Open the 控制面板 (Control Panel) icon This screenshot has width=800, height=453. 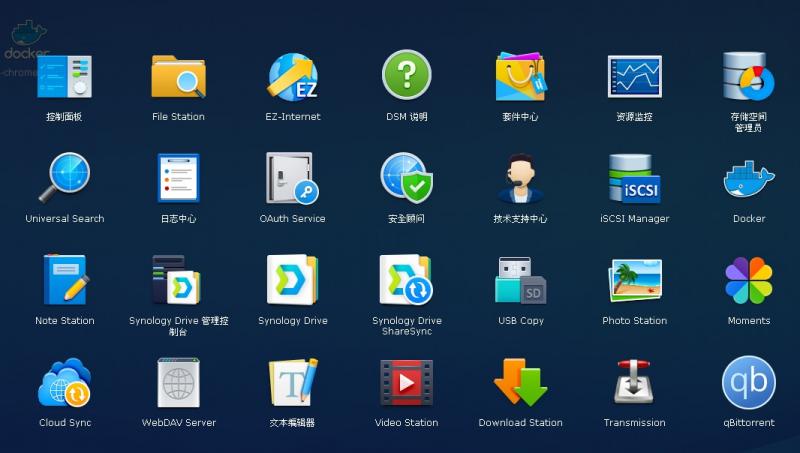pyautogui.click(x=64, y=77)
